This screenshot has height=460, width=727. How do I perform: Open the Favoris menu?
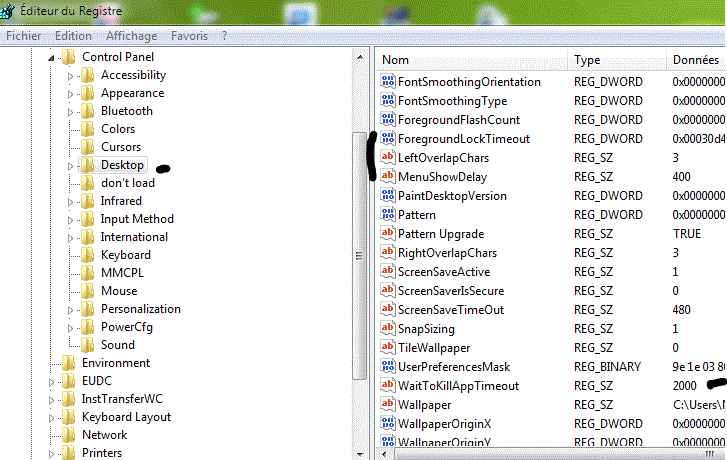(x=189, y=36)
